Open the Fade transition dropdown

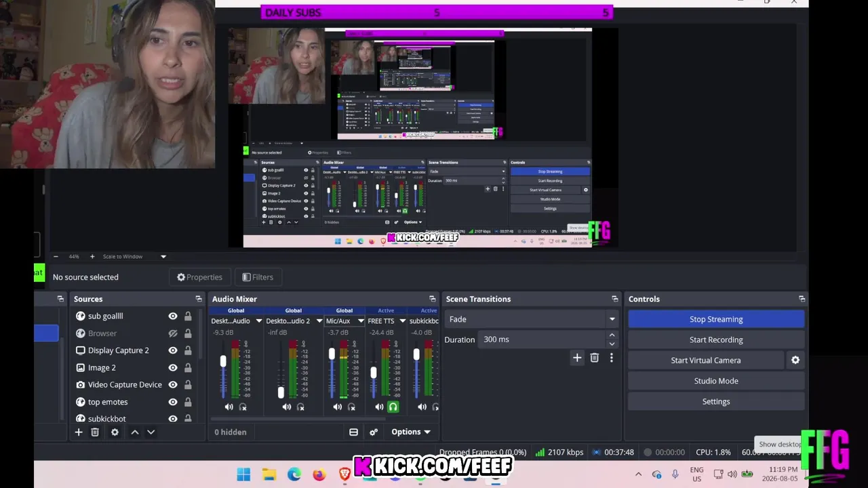[532, 319]
